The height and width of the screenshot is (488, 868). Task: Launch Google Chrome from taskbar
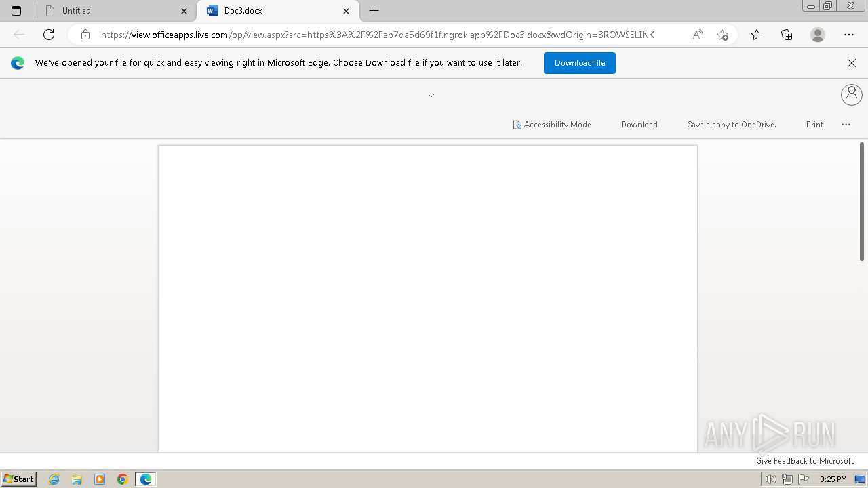tap(123, 479)
